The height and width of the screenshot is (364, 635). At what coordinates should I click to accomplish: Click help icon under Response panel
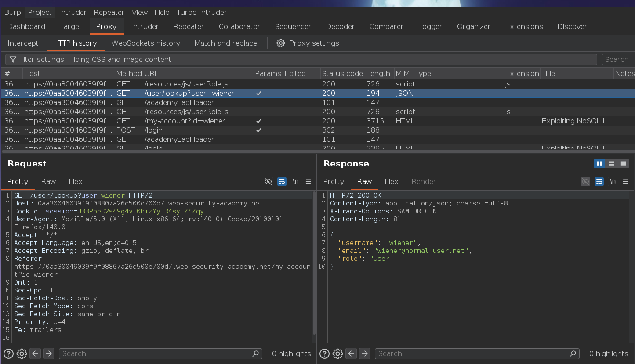point(324,353)
